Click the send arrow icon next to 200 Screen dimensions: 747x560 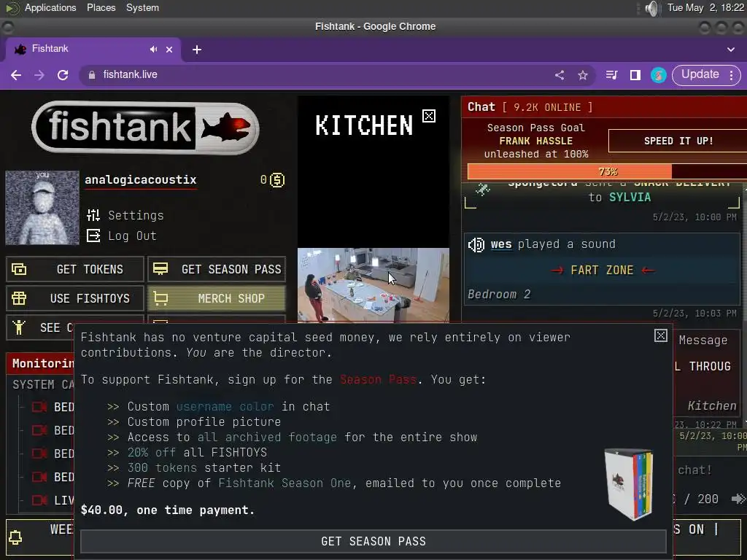[x=738, y=499]
